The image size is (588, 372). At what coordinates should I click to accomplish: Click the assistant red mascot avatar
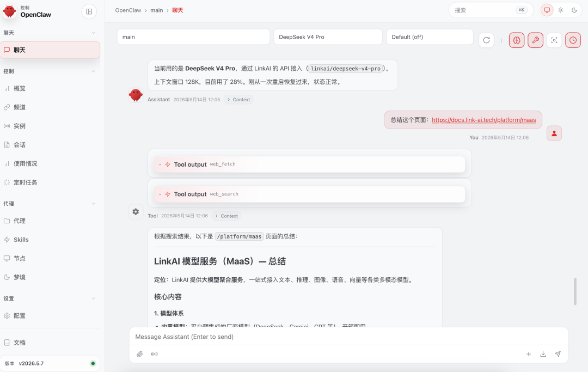pyautogui.click(x=136, y=95)
